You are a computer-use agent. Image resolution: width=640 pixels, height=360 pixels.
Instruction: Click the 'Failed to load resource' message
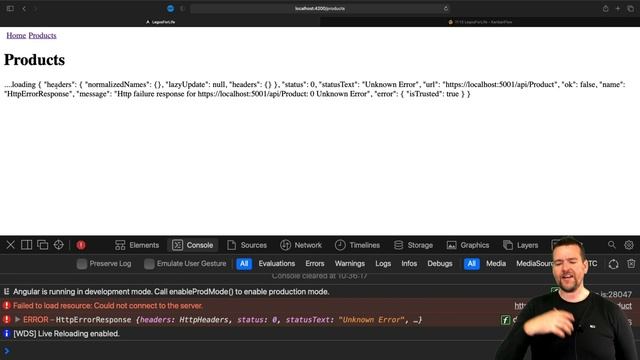click(x=108, y=306)
